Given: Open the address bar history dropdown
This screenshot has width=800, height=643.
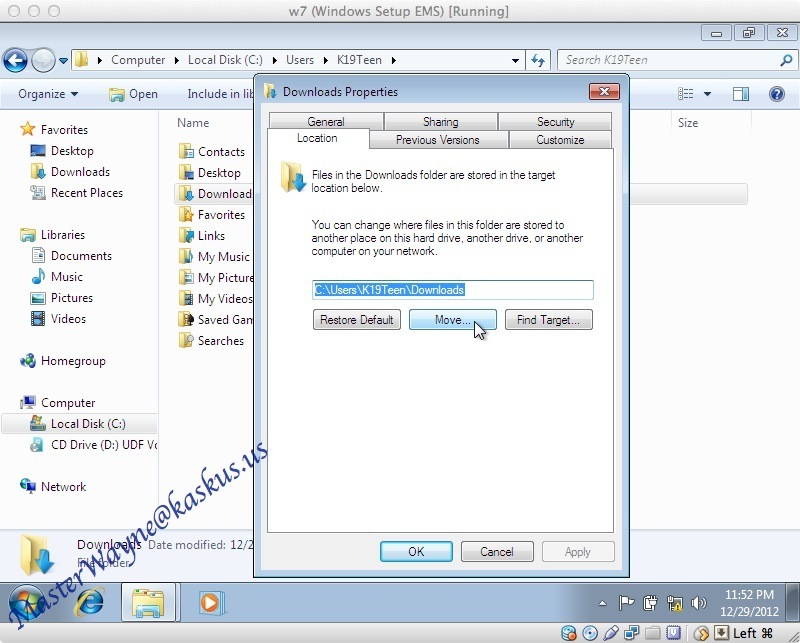Looking at the screenshot, I should pos(515,60).
